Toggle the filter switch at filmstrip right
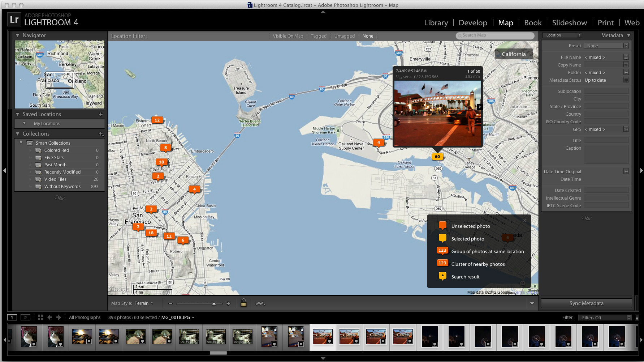 click(x=637, y=318)
